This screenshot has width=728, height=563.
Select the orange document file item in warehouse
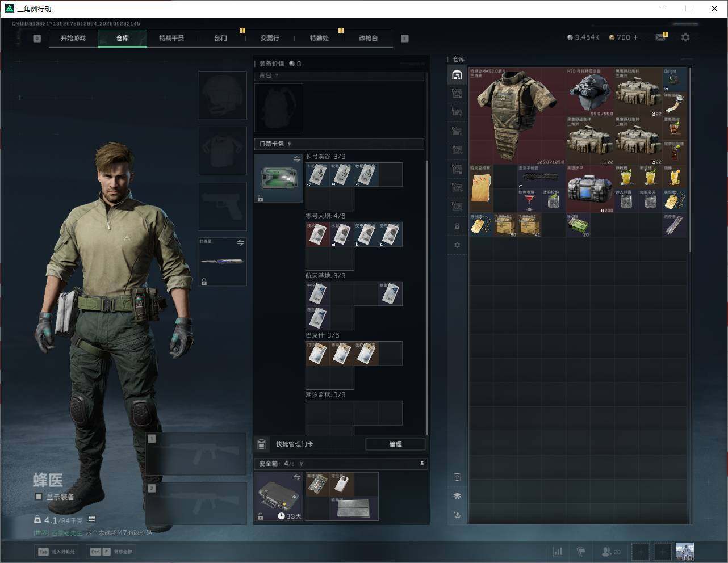point(482,189)
